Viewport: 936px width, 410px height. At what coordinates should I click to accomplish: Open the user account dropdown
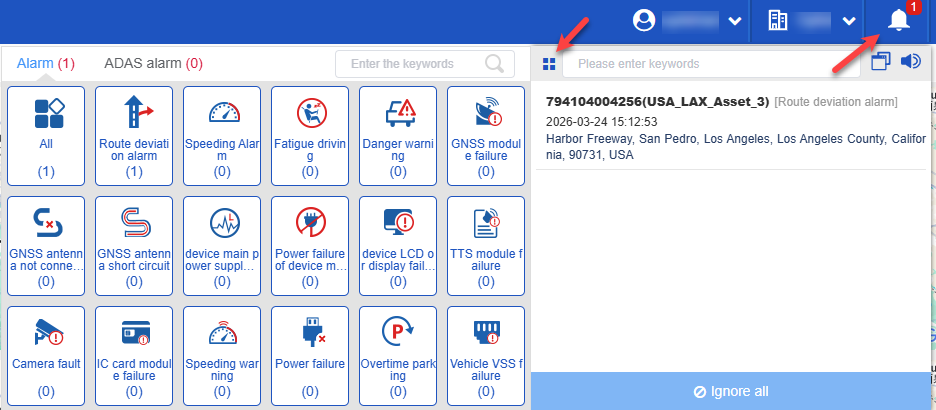pos(689,20)
